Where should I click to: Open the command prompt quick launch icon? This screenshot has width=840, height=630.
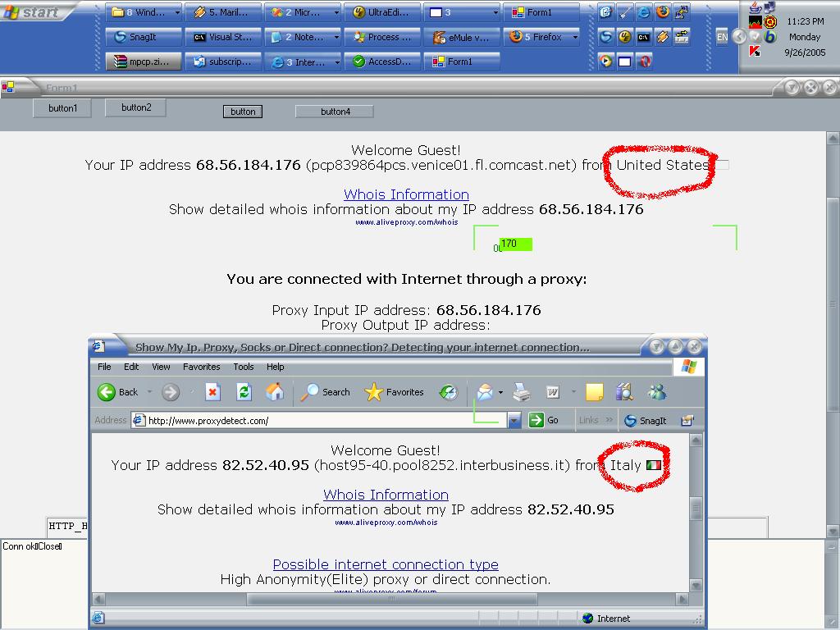(643, 37)
